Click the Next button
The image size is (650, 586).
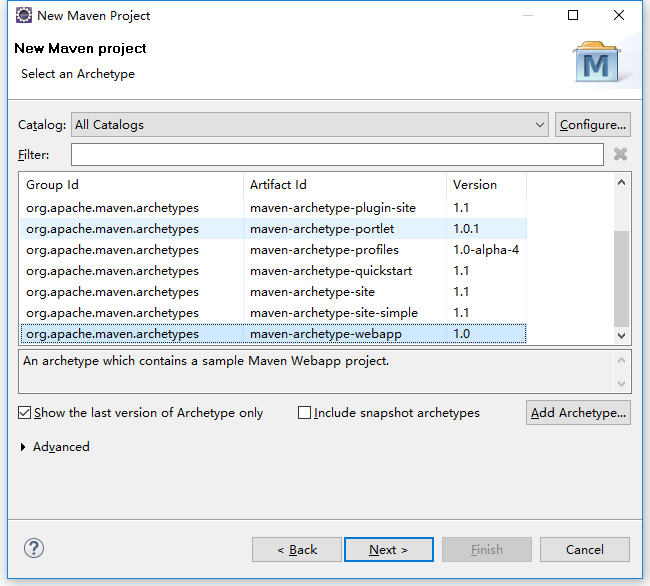[389, 550]
